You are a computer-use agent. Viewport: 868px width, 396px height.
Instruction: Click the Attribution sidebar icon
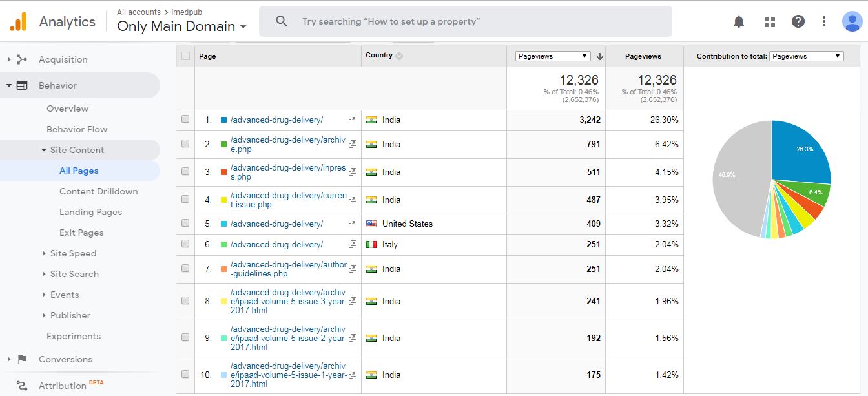22,386
